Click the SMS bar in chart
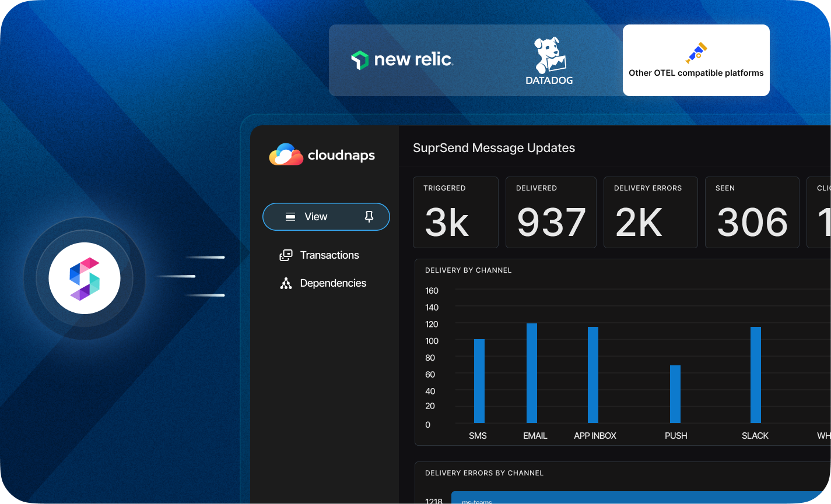 click(479, 381)
